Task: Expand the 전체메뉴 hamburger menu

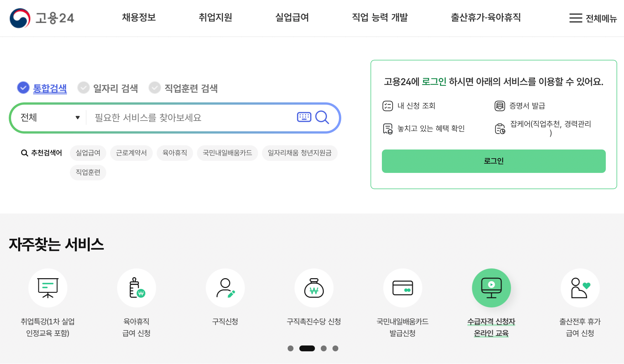Action: (x=593, y=19)
